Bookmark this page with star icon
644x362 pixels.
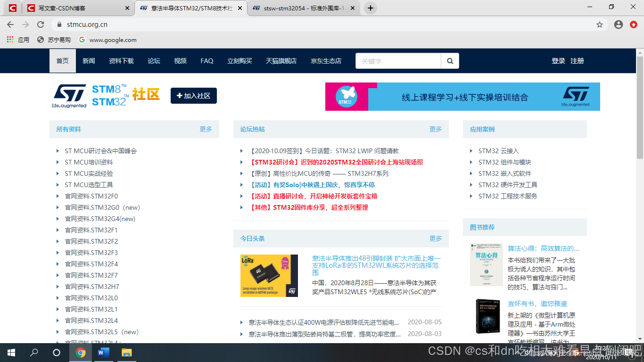(x=600, y=25)
